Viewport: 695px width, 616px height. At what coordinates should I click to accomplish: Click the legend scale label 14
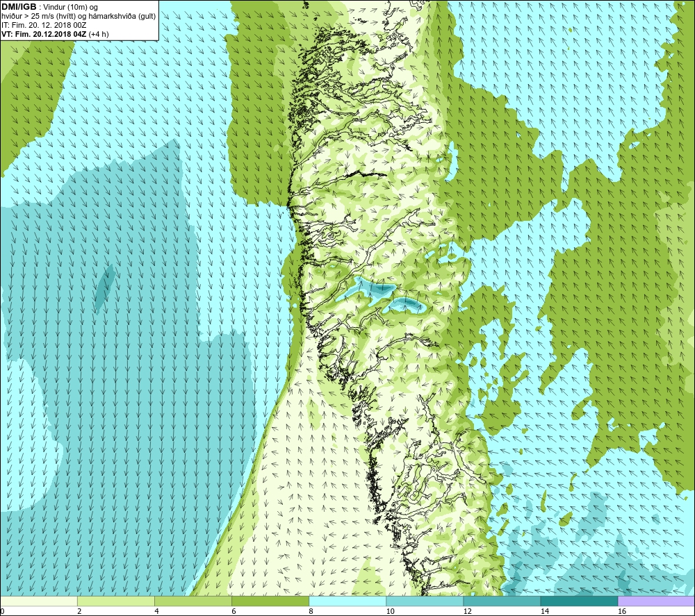point(544,611)
